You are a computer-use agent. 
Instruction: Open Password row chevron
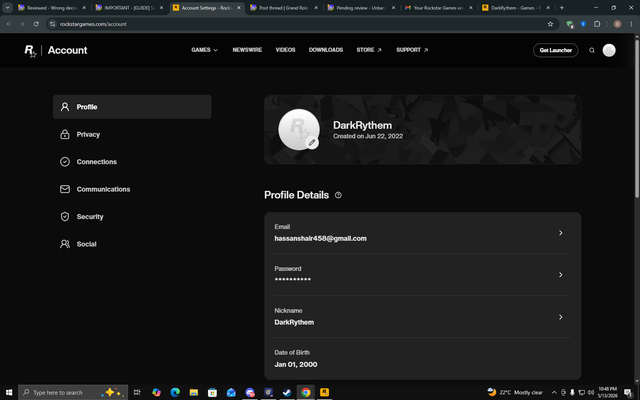pos(560,275)
